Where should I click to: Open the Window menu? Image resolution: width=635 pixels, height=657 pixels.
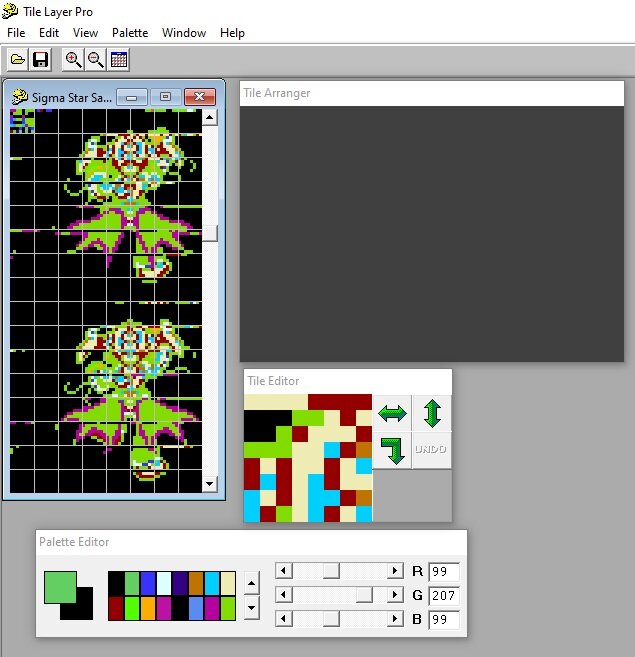[x=184, y=33]
